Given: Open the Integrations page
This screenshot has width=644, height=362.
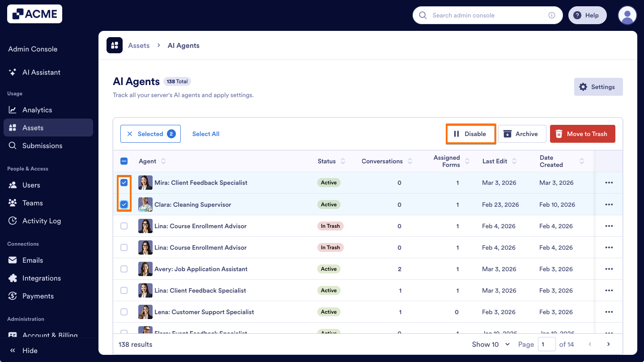Looking at the screenshot, I should pos(42,278).
